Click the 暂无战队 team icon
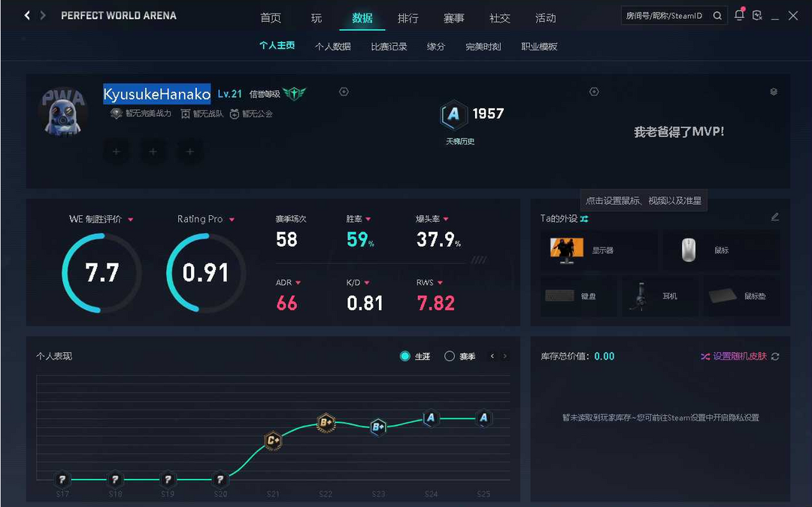 pos(186,114)
